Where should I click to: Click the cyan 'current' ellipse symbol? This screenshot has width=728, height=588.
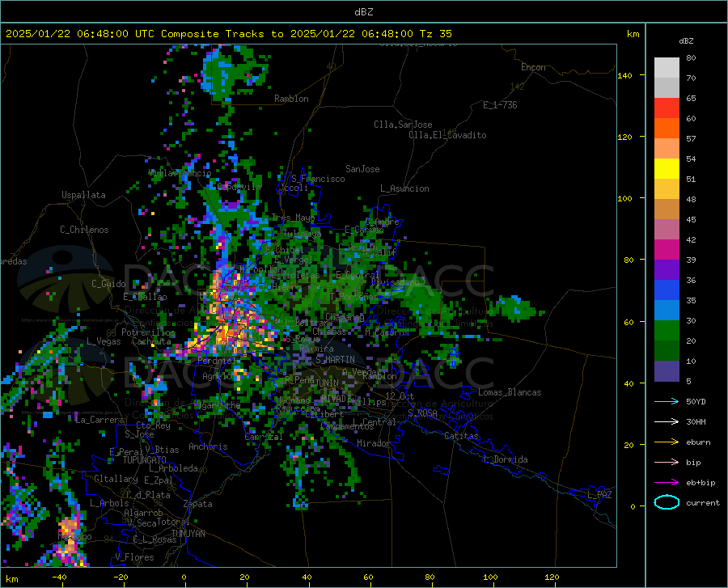(x=667, y=502)
